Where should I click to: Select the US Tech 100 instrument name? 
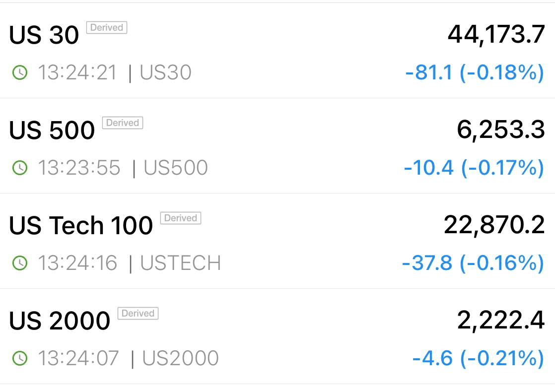click(x=81, y=225)
